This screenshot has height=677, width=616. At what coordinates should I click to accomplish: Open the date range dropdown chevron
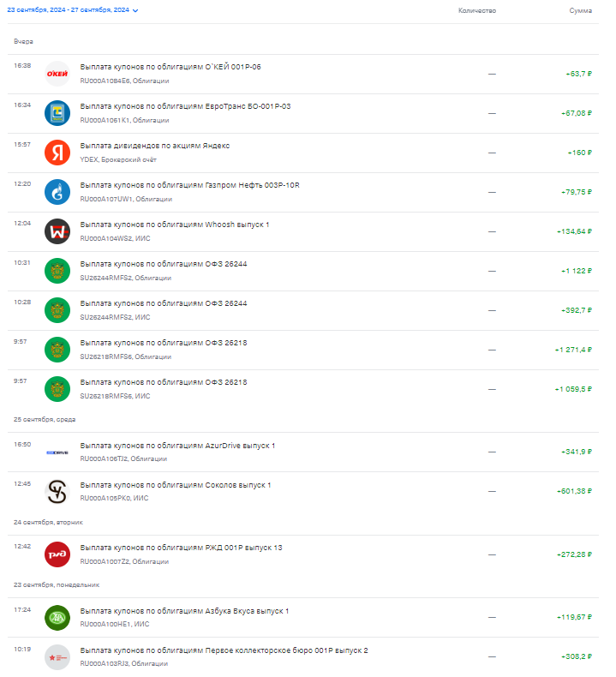tap(135, 10)
